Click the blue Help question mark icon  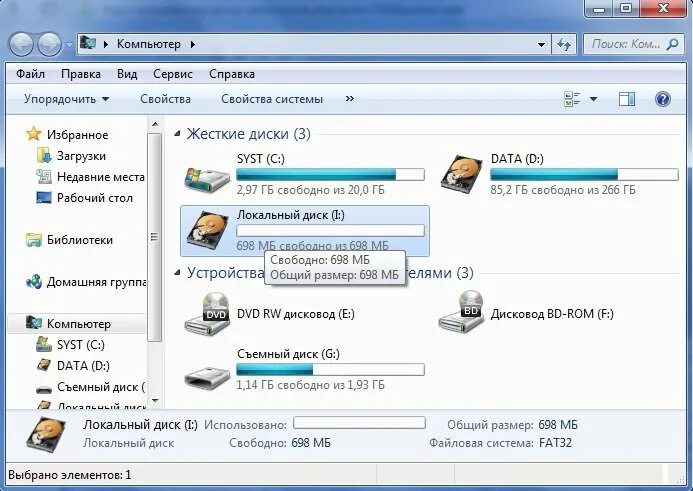[663, 99]
